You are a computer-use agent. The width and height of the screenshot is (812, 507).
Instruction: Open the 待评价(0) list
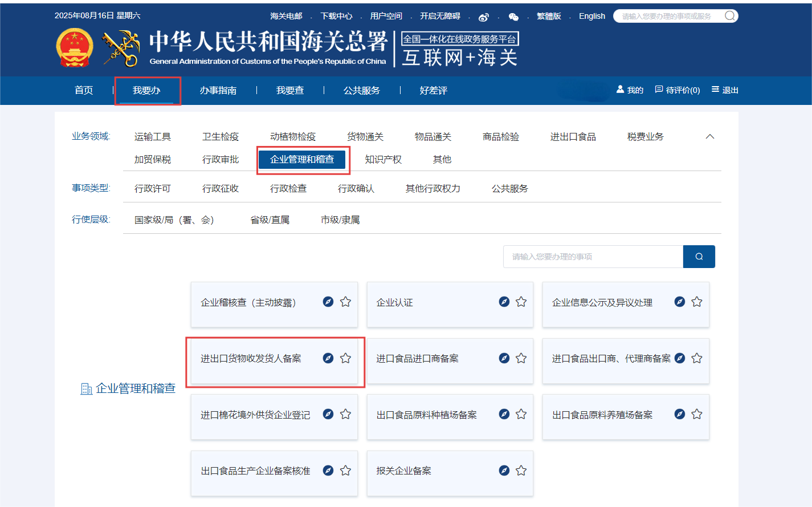pyautogui.click(x=678, y=90)
